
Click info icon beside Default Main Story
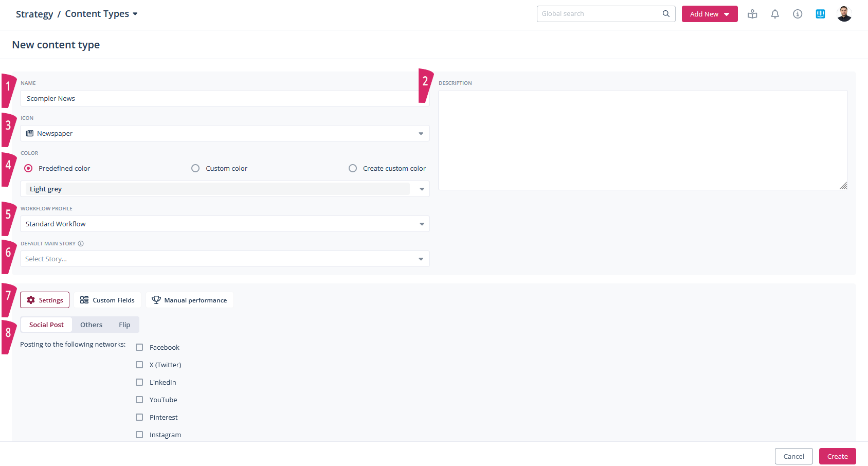81,244
